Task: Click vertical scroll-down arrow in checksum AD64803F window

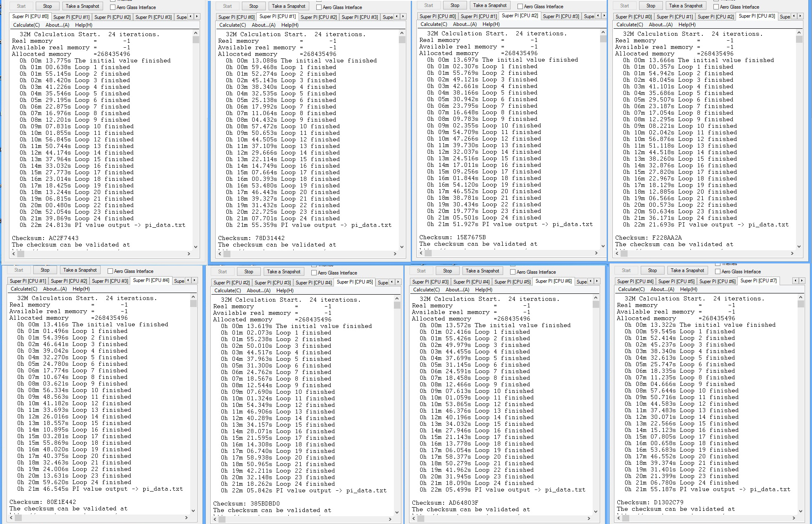Action: (x=596, y=512)
